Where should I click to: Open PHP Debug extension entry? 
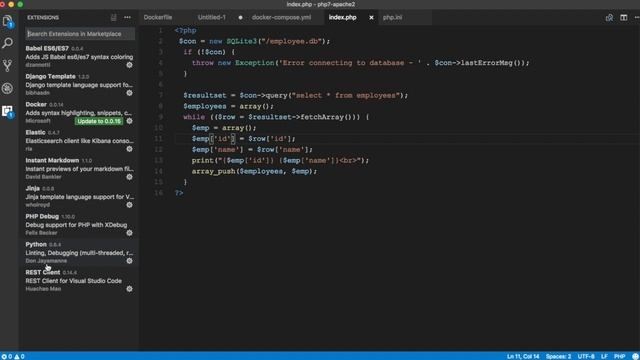(79, 224)
